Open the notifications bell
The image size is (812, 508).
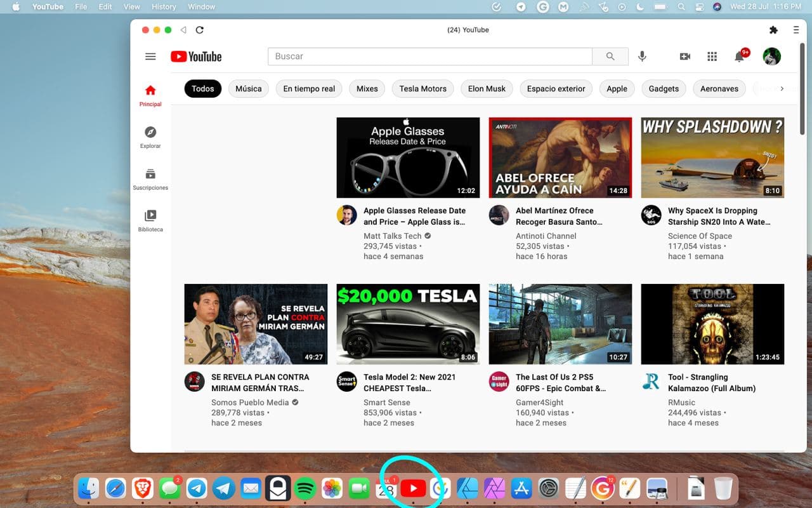739,57
